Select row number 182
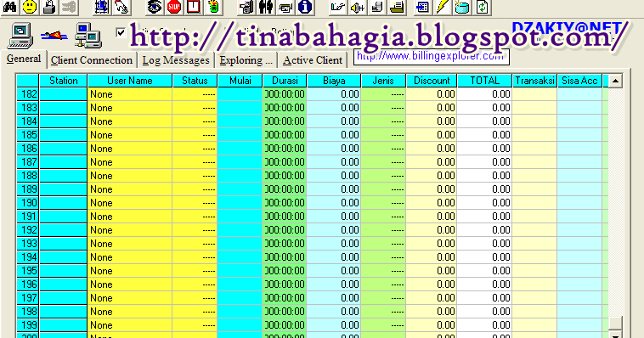The width and height of the screenshot is (644, 338). point(28,94)
